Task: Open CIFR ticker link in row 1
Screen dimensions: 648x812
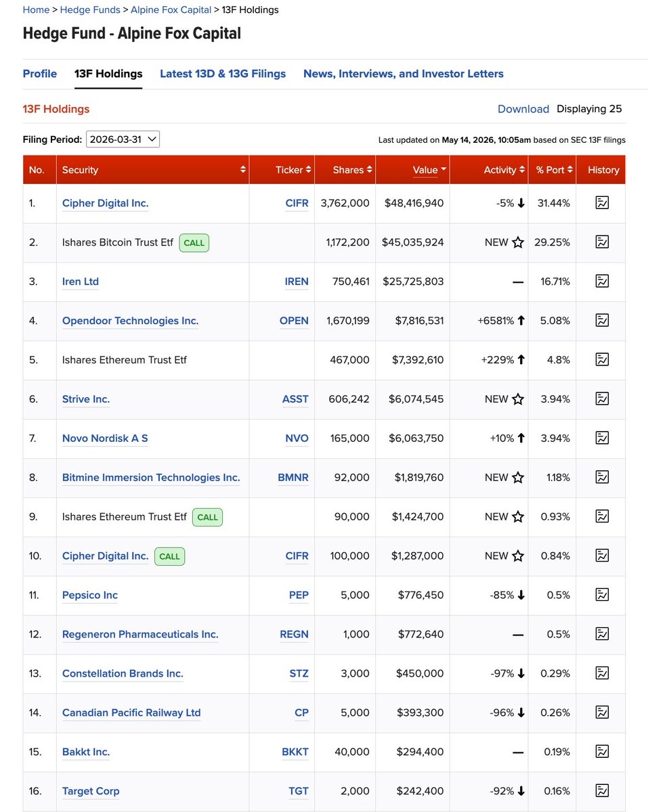Action: (x=297, y=203)
